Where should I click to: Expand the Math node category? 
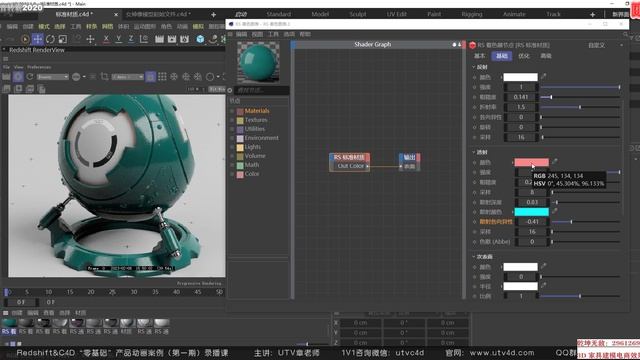click(232, 165)
